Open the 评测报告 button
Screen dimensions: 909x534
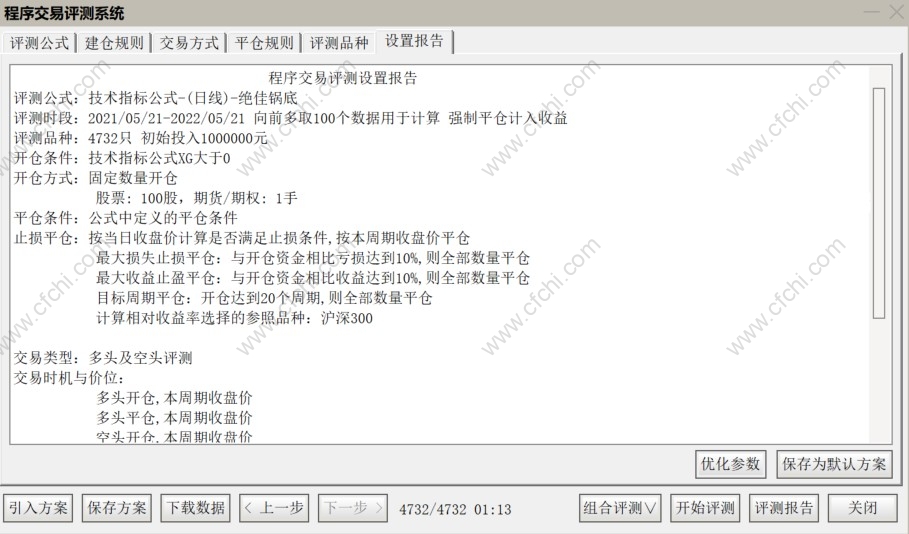click(784, 508)
